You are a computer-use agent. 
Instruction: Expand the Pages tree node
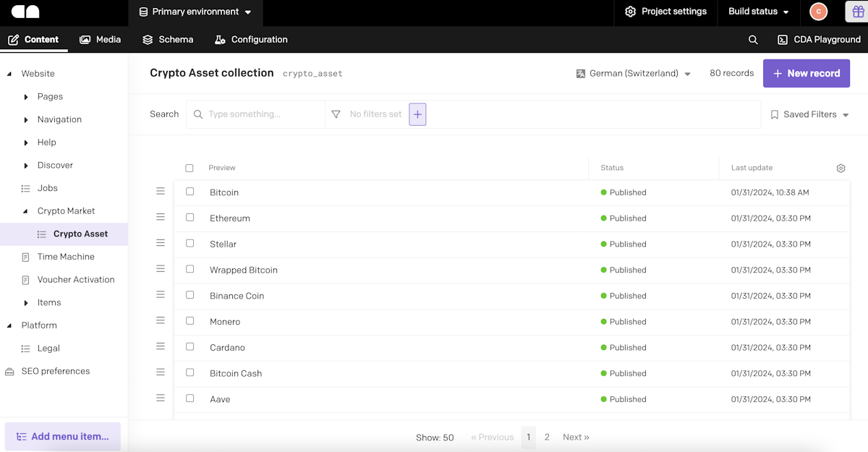[x=26, y=97]
